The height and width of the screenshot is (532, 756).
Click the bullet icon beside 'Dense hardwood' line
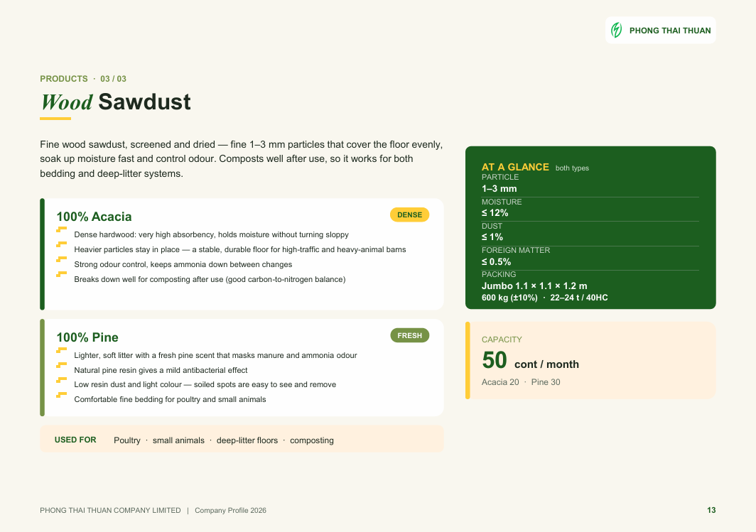click(x=61, y=230)
